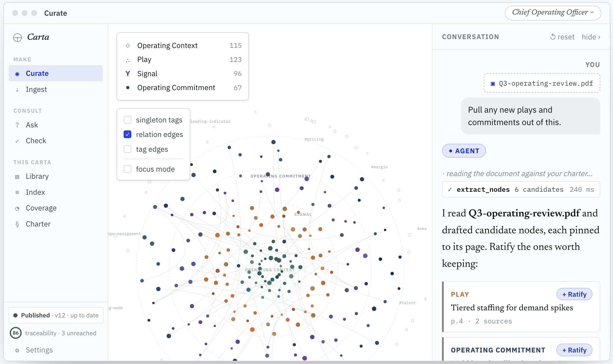Image resolution: width=613 pixels, height=364 pixels.
Task: Click the traceability score 86 badge
Action: click(x=16, y=333)
